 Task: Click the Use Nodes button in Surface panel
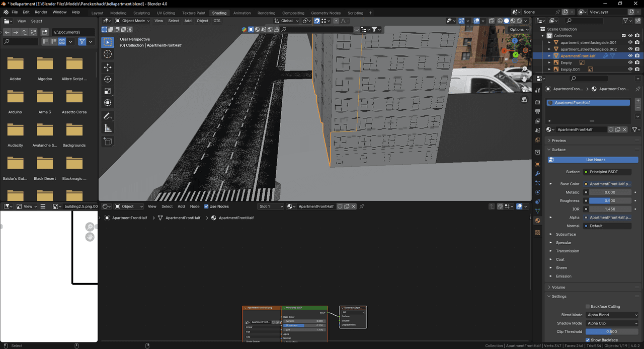(596, 160)
